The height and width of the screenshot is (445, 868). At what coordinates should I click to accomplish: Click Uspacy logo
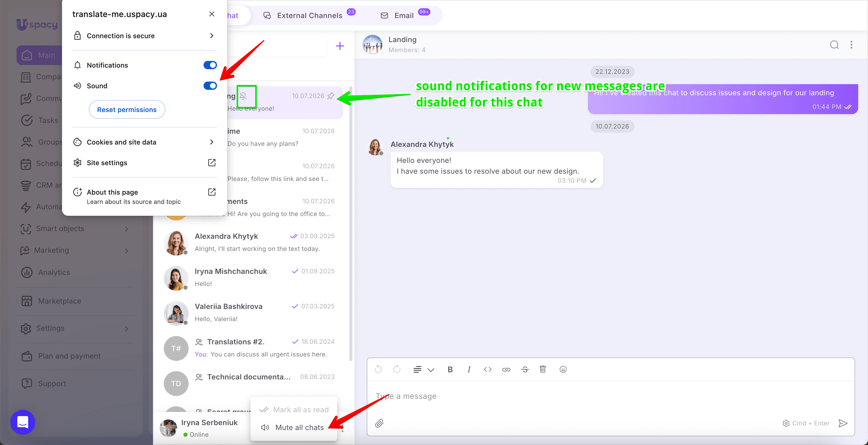click(37, 24)
